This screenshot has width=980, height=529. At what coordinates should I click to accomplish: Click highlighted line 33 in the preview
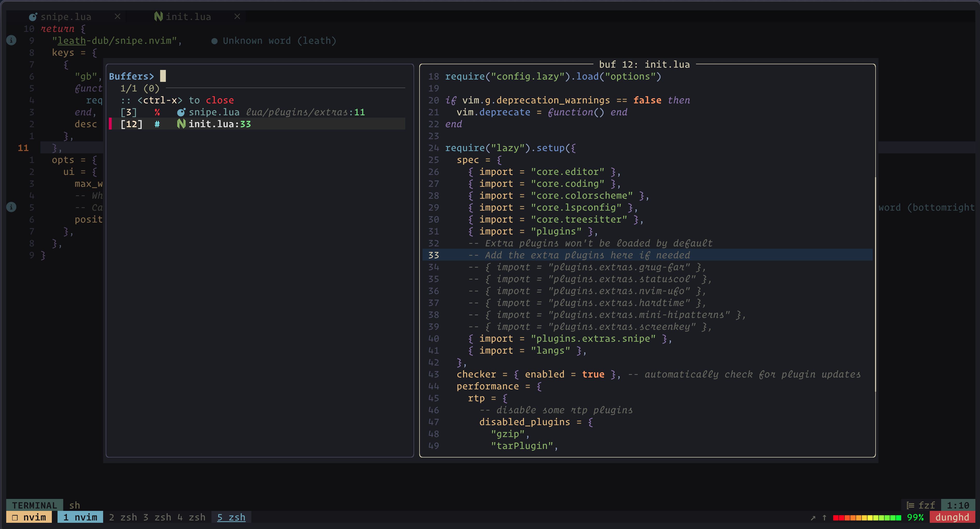click(x=648, y=255)
